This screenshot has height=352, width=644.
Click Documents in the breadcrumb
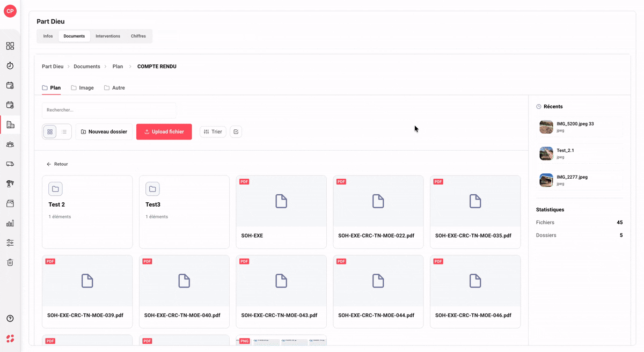click(87, 67)
